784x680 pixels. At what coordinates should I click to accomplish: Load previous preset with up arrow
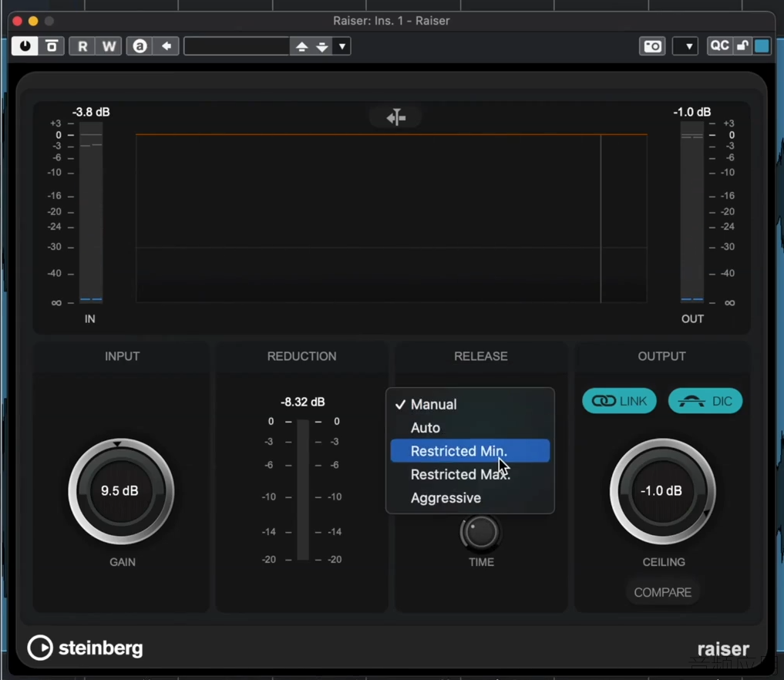(301, 46)
